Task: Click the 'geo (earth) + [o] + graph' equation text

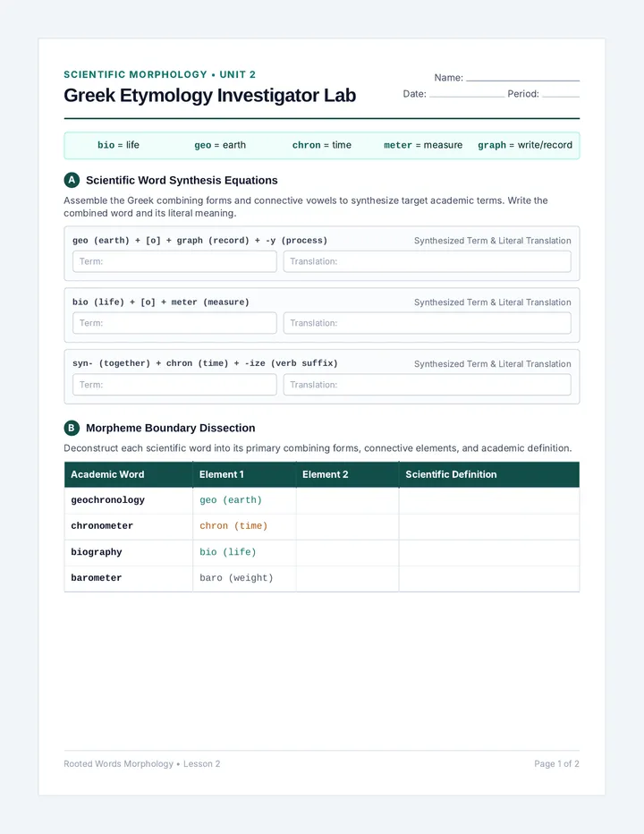Action: tap(200, 241)
